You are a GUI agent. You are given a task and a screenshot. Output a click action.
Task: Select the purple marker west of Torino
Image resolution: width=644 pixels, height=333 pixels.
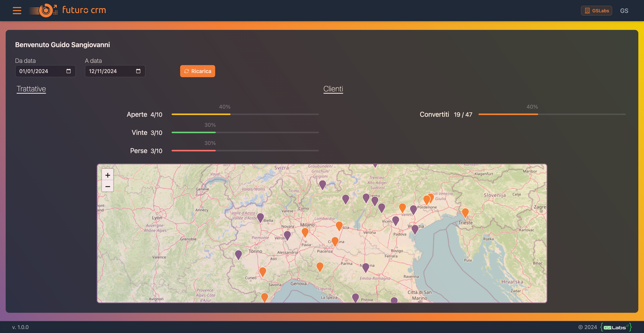(x=238, y=255)
